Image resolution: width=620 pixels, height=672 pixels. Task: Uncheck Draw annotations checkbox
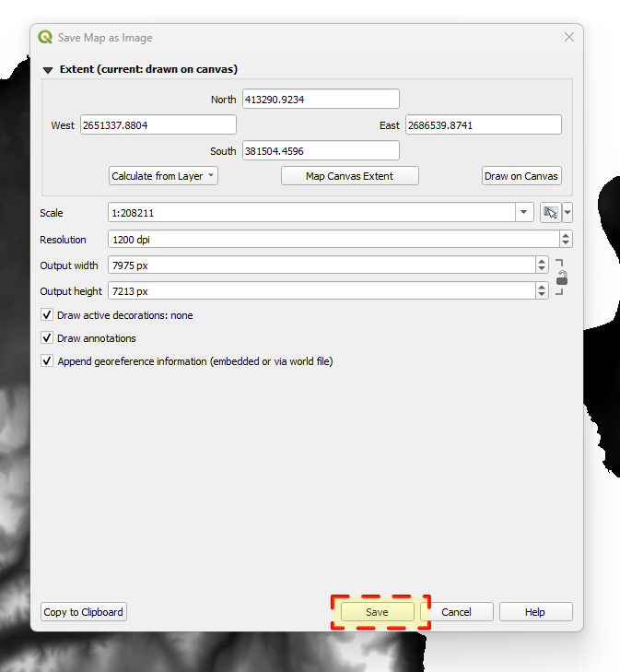coord(47,337)
